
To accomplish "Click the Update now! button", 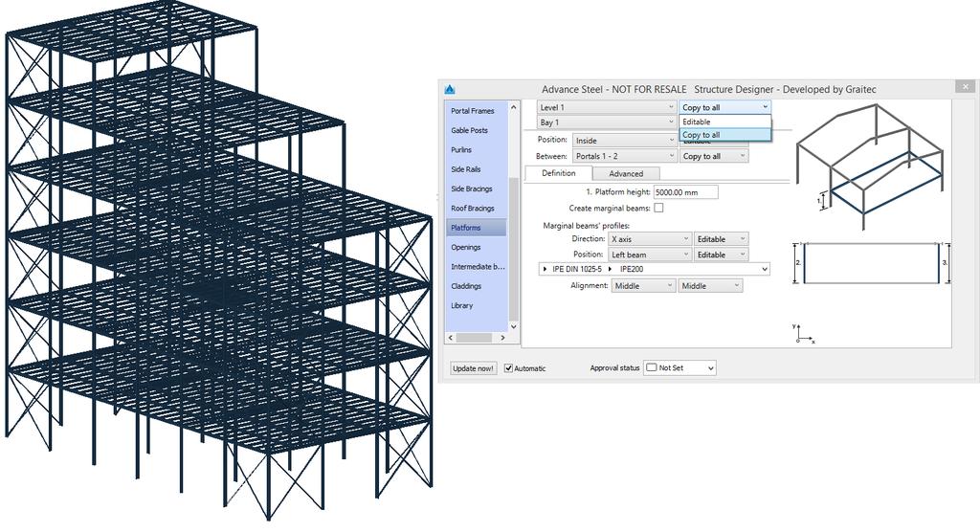I will tap(473, 368).
